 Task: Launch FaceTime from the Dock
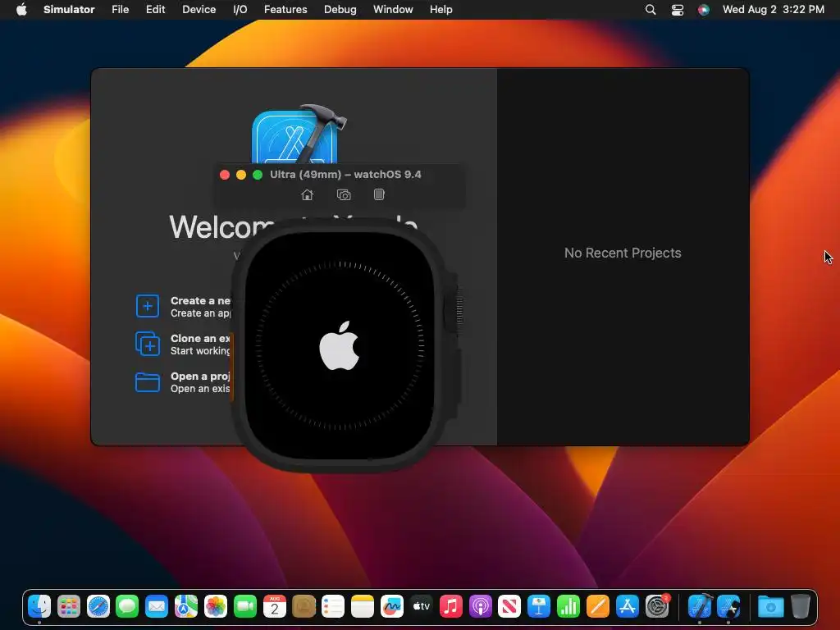tap(244, 606)
